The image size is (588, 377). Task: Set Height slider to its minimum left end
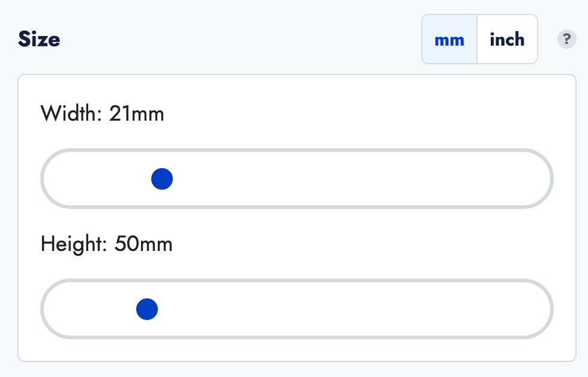coord(55,310)
